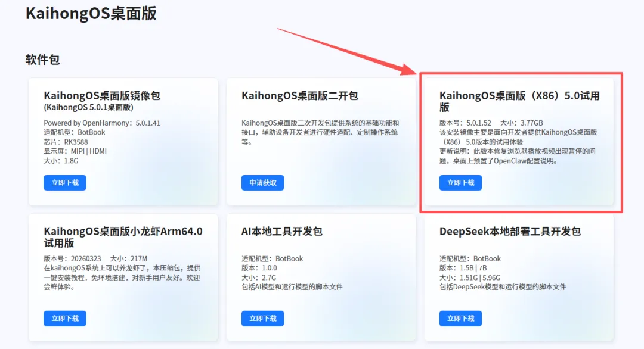Image resolution: width=644 pixels, height=349 pixels.
Task: Select the 大小：3.77GB text
Action: 522,123
